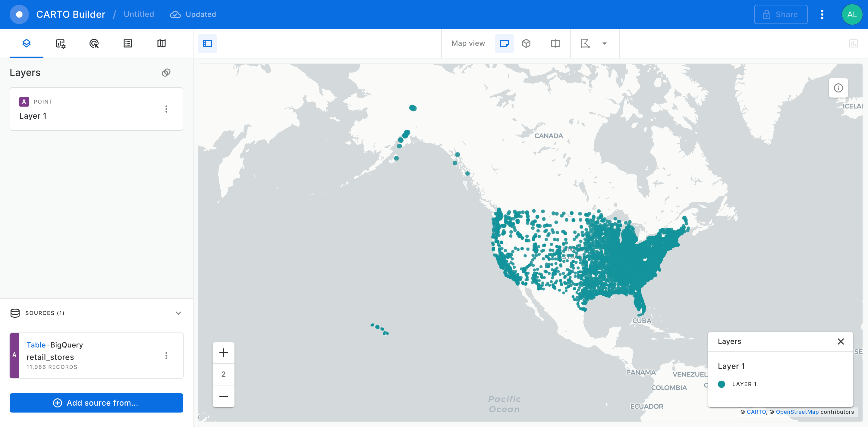Open the Layers tab icon
868x427 pixels.
click(x=26, y=43)
